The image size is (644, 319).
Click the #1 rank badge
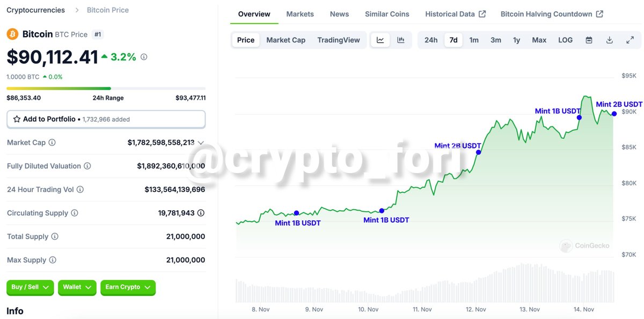pos(98,34)
